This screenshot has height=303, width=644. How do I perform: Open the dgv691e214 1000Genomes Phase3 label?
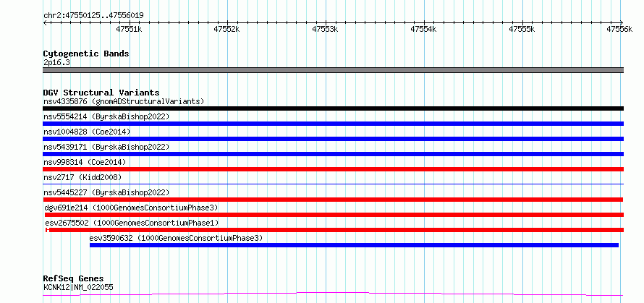tap(131, 208)
